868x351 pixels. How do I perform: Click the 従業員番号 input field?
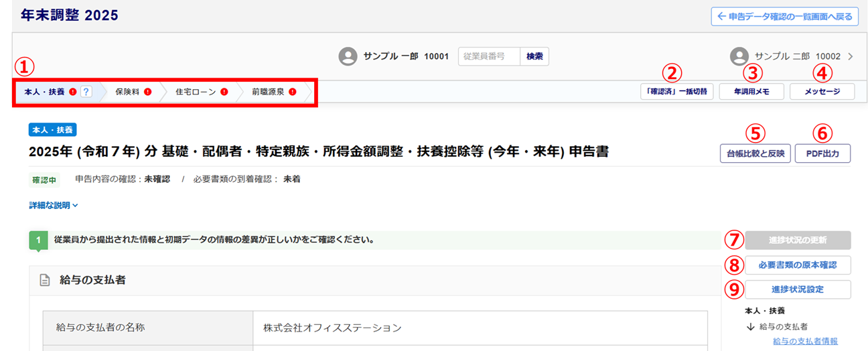(489, 57)
